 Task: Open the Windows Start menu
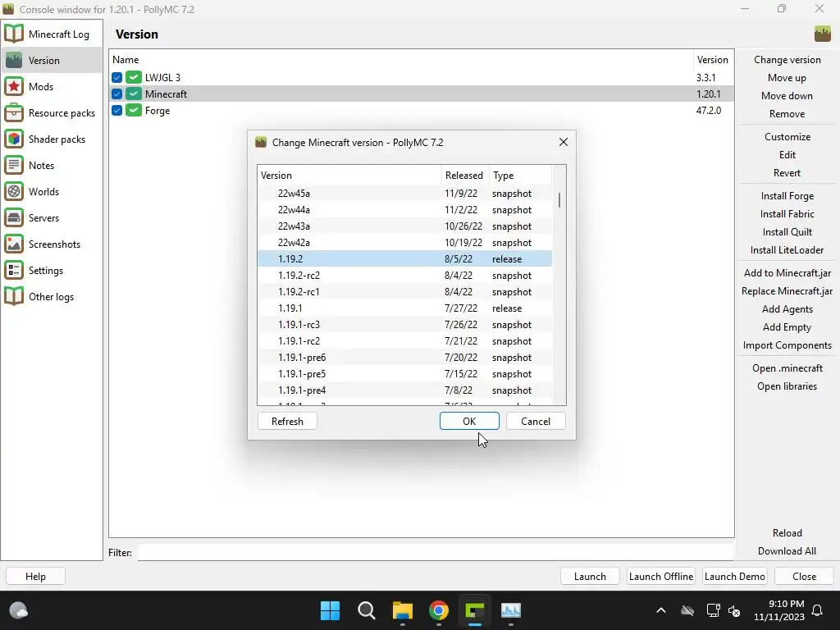[330, 610]
